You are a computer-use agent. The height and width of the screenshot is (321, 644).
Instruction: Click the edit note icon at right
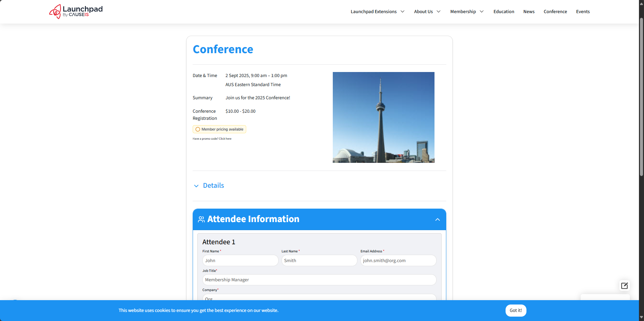[x=624, y=286]
